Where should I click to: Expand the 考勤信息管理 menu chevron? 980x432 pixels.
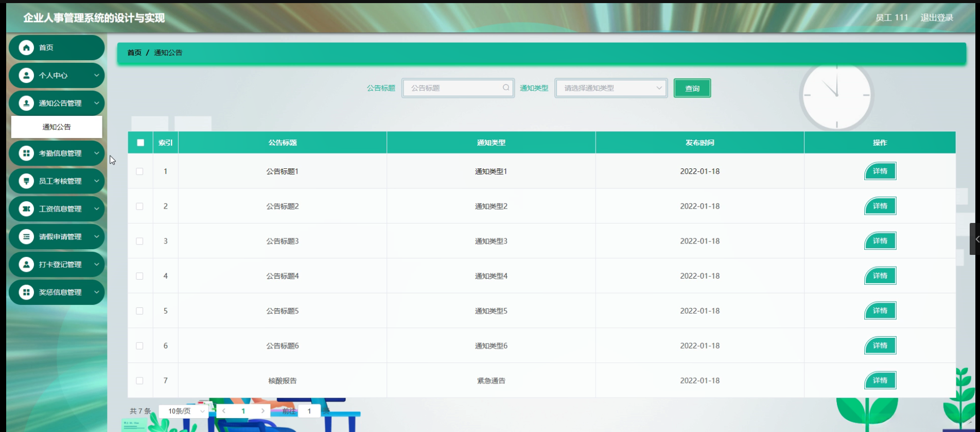pyautogui.click(x=96, y=153)
